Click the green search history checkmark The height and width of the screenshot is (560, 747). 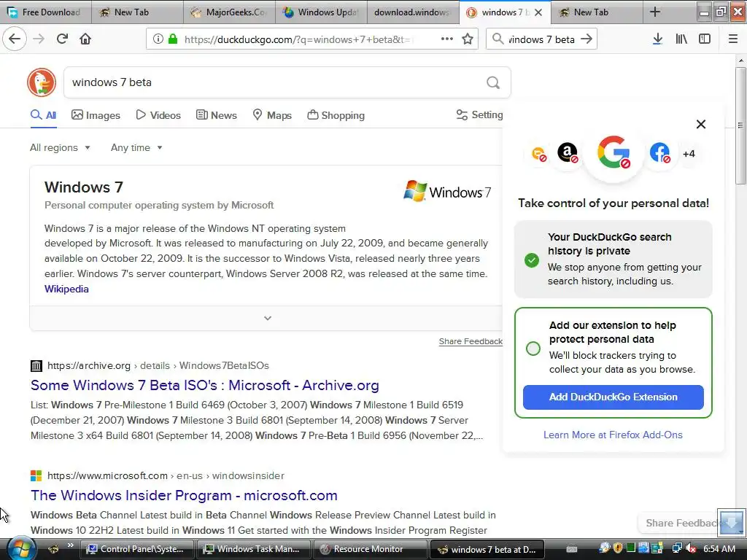(x=532, y=260)
